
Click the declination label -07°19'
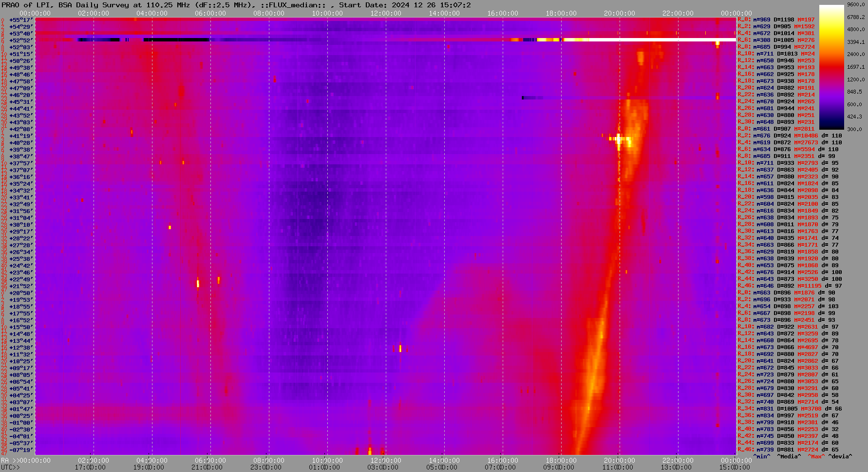[20, 450]
